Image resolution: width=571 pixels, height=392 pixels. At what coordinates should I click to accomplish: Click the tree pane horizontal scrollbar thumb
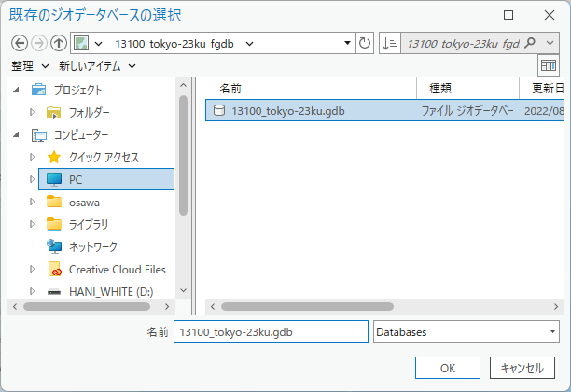[87, 306]
